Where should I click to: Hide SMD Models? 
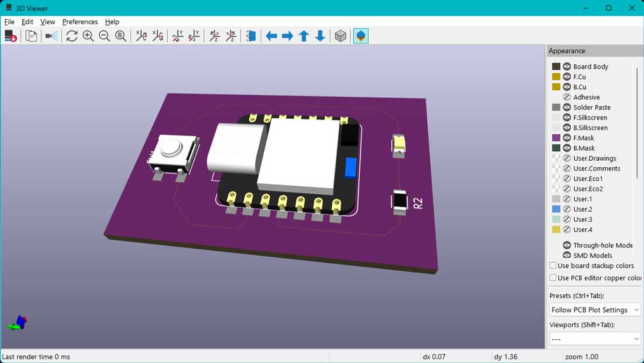click(x=567, y=256)
